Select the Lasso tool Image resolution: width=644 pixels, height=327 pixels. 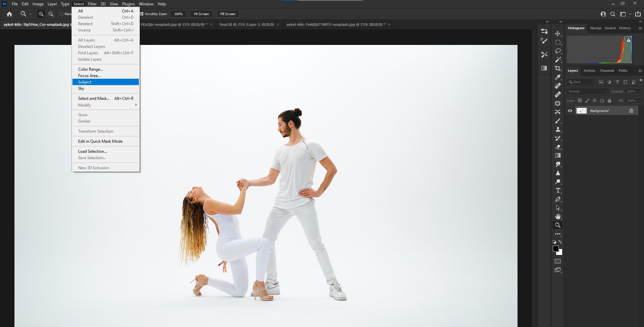[x=558, y=51]
